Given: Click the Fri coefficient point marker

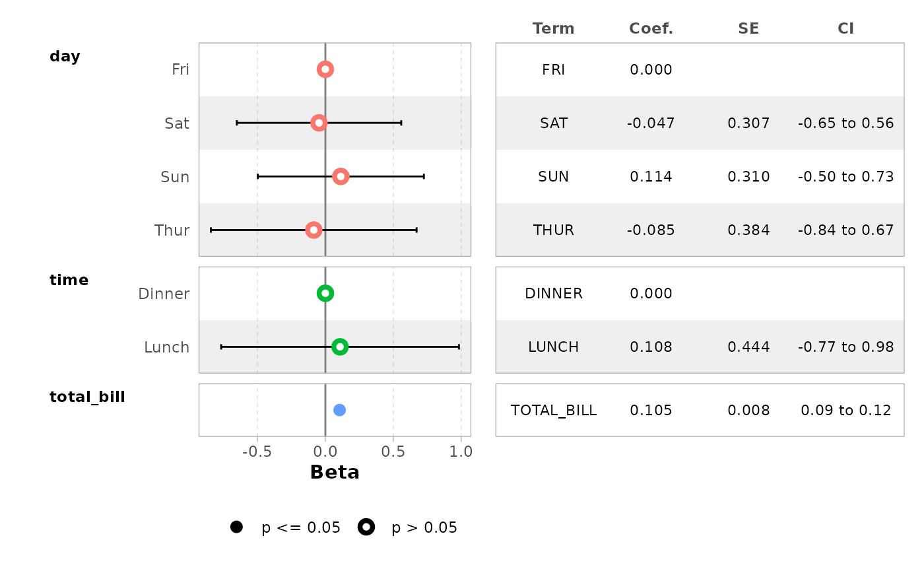Looking at the screenshot, I should (325, 69).
